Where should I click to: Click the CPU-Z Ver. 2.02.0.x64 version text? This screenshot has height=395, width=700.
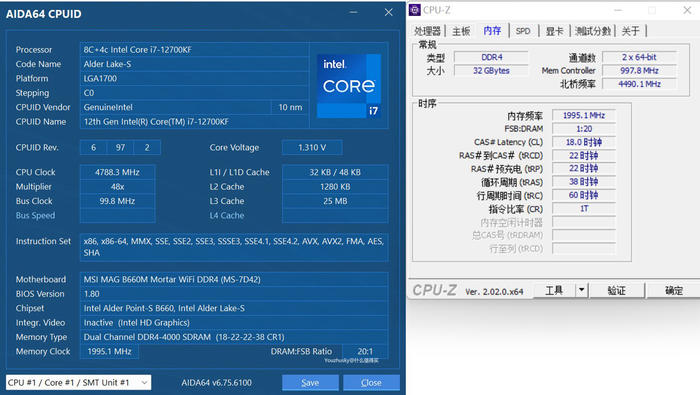tap(494, 291)
